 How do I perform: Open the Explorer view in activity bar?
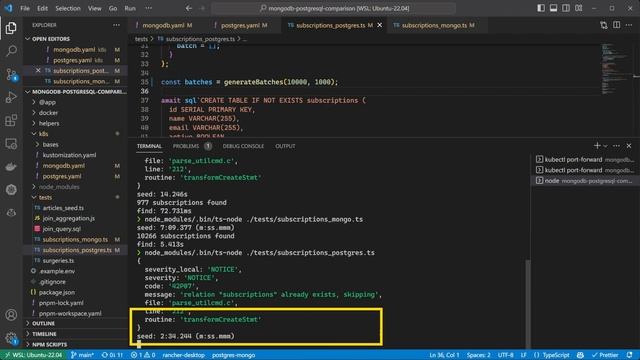(11, 28)
